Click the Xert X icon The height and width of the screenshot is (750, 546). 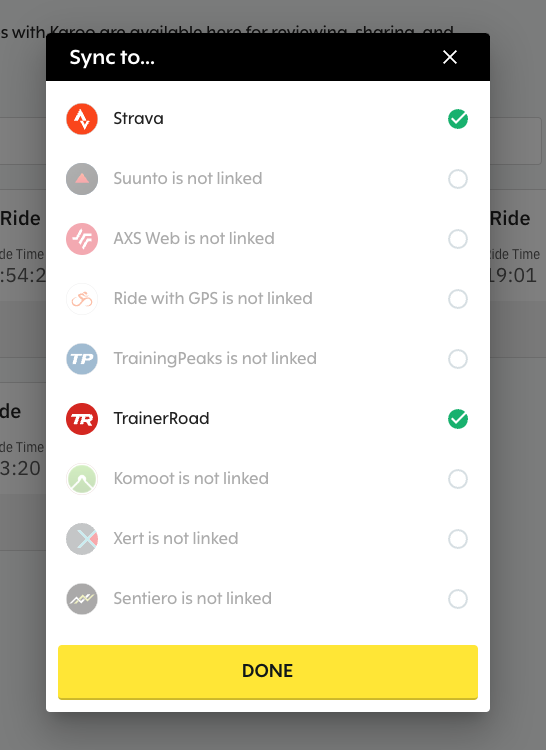[x=82, y=539]
